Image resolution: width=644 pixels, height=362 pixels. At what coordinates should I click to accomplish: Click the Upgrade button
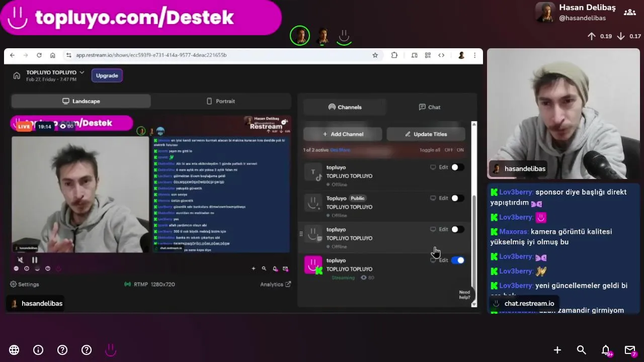coord(107,75)
